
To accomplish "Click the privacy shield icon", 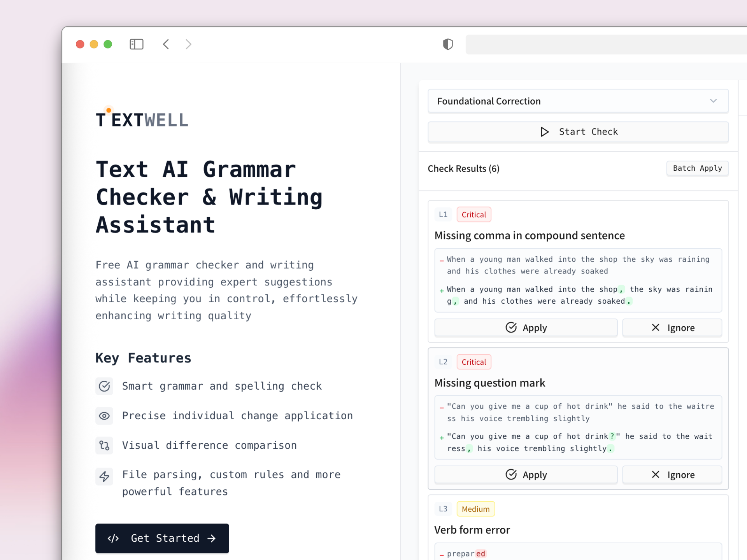I will point(448,44).
